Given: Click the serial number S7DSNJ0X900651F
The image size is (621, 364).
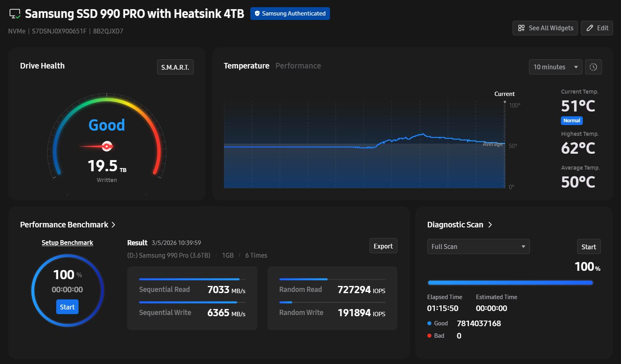Looking at the screenshot, I should pyautogui.click(x=59, y=31).
